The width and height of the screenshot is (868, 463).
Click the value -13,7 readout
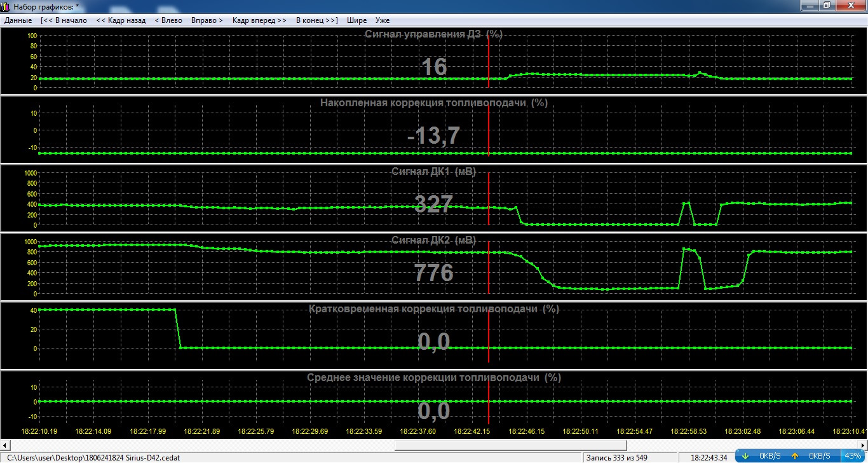tap(434, 135)
